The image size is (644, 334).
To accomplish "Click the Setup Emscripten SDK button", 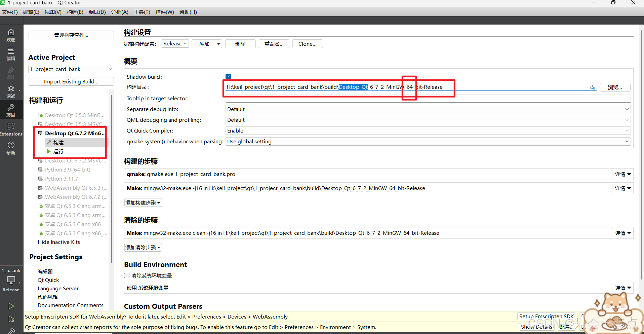I will tap(547, 316).
